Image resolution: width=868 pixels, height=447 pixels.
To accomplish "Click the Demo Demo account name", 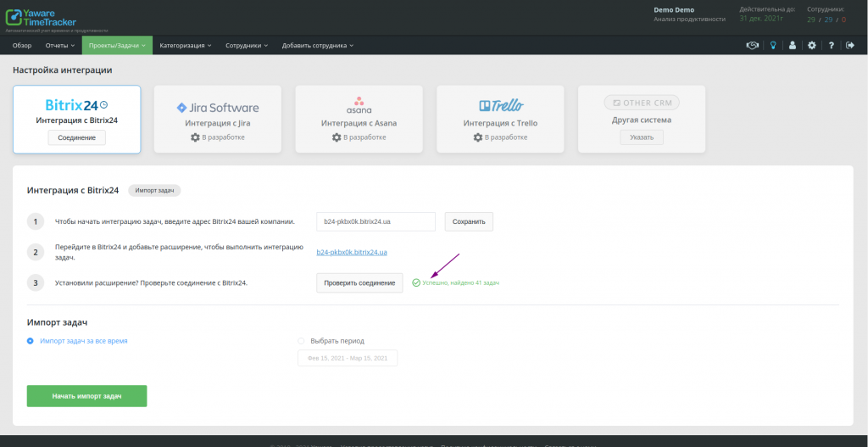I will 674,9.
